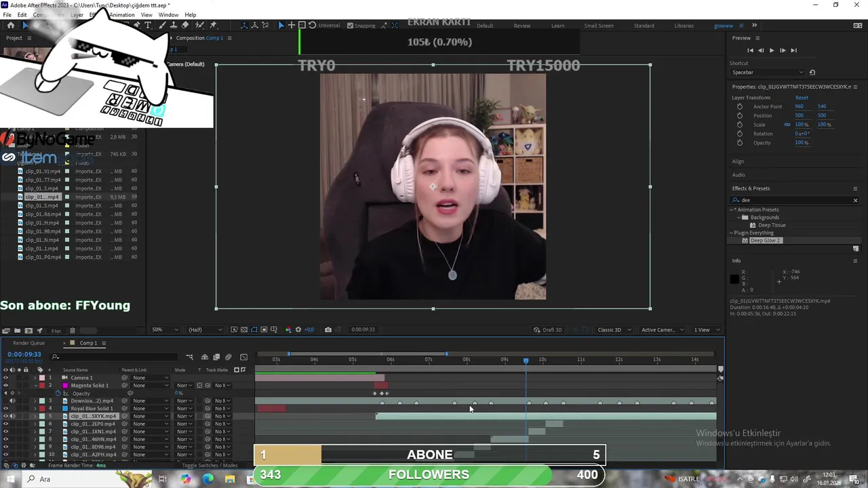This screenshot has height=488, width=868.
Task: Click Toggle Switches / Modes button
Action: pos(210,466)
